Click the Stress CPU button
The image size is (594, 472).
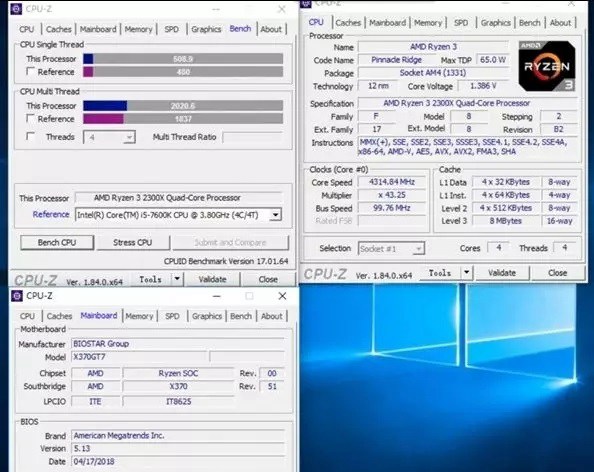(133, 242)
